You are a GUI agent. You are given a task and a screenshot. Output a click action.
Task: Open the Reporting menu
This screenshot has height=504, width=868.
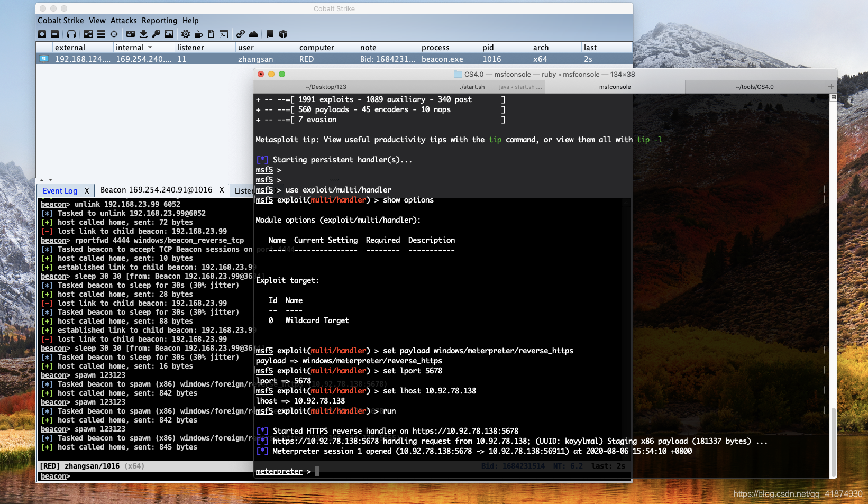coord(159,21)
